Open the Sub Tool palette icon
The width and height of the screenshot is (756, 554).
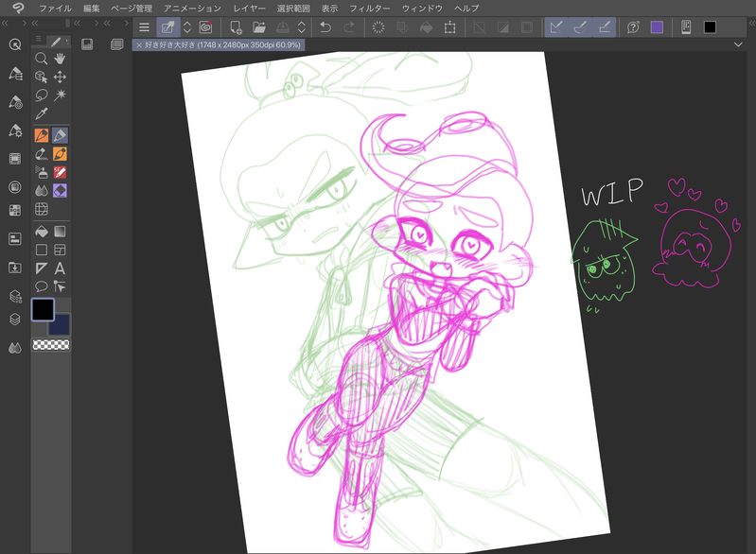[x=15, y=74]
